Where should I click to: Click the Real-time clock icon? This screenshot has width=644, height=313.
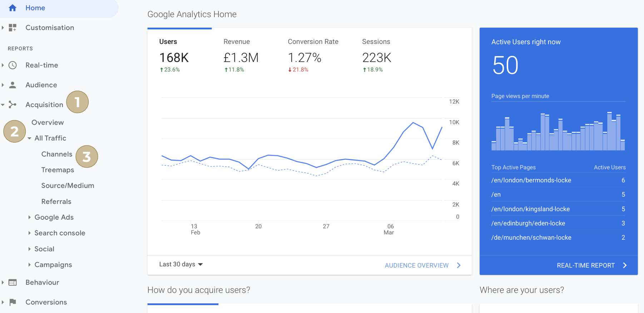pyautogui.click(x=13, y=65)
